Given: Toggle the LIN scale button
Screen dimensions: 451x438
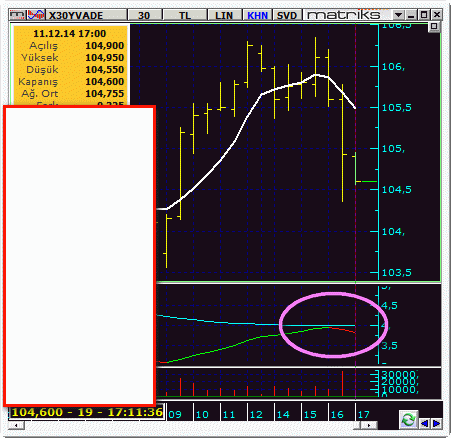Looking at the screenshot, I should click(x=224, y=15).
